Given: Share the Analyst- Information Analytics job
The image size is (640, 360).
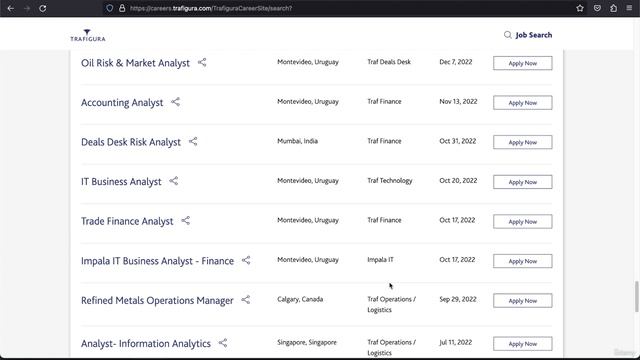Looking at the screenshot, I should [x=223, y=343].
